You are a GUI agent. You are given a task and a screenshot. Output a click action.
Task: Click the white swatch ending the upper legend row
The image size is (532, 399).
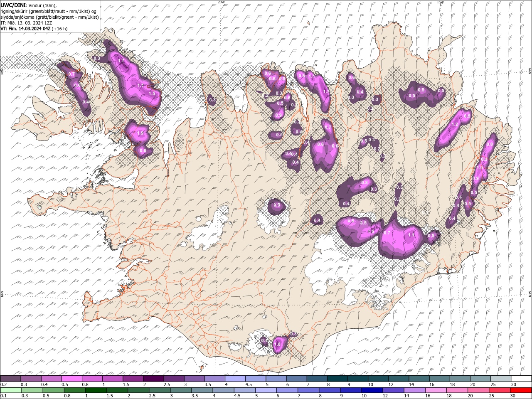(x=521, y=379)
